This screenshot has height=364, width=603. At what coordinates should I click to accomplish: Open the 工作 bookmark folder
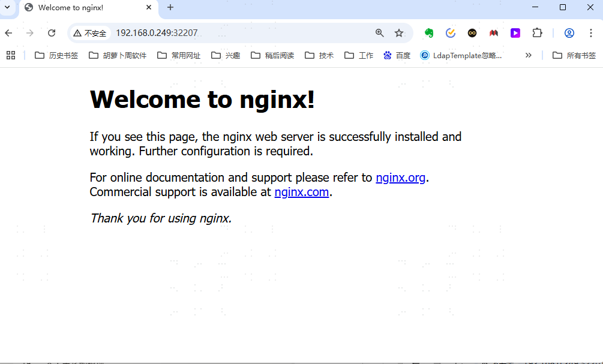(359, 55)
